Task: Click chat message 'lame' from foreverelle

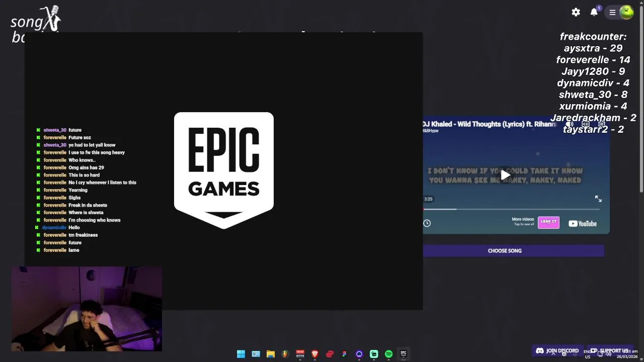Action: click(57, 250)
